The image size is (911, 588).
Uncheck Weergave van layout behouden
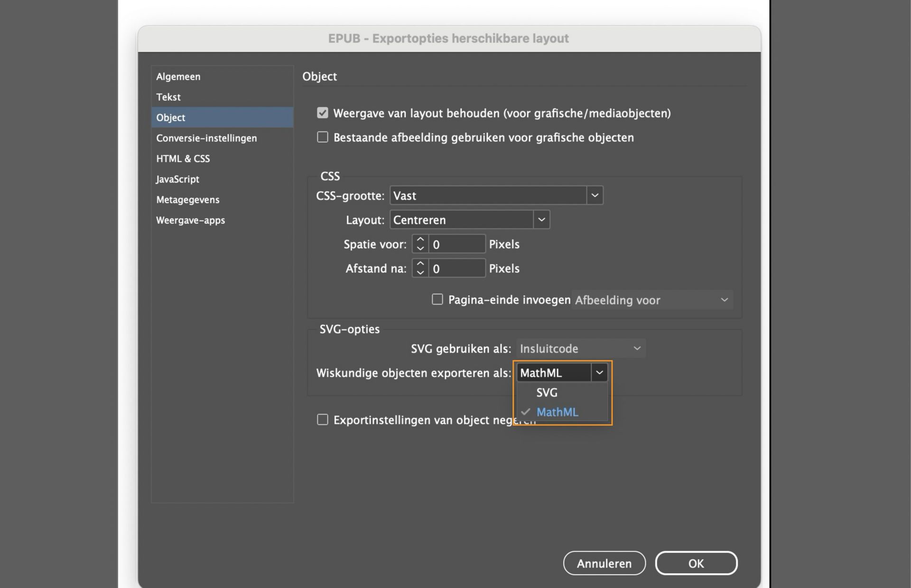[x=322, y=113]
